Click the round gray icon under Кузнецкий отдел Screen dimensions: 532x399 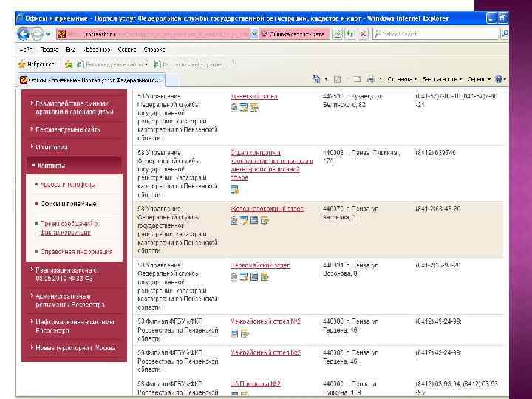[233, 108]
